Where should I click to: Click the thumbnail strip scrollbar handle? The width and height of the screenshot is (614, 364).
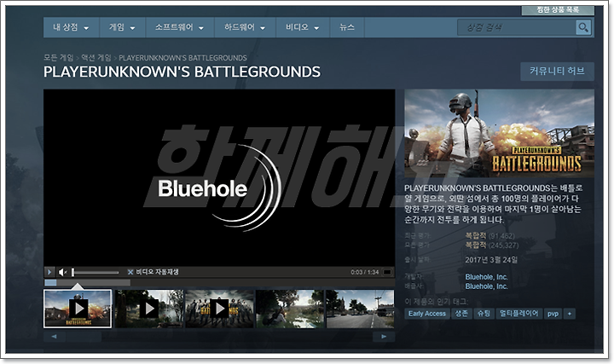pos(84,336)
